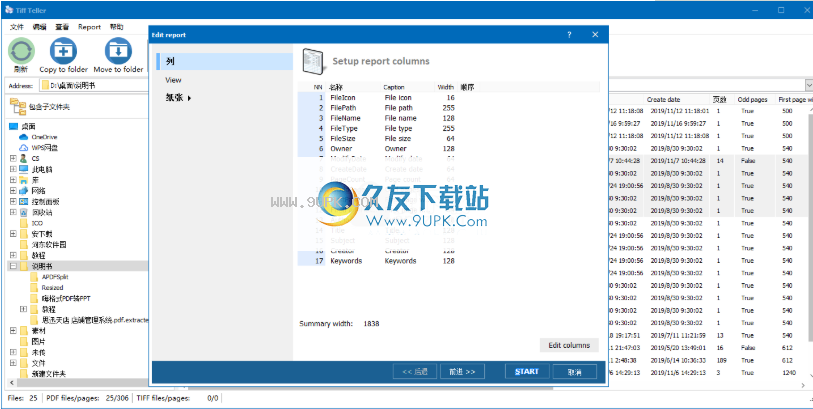Open the 查看 menu

click(62, 27)
